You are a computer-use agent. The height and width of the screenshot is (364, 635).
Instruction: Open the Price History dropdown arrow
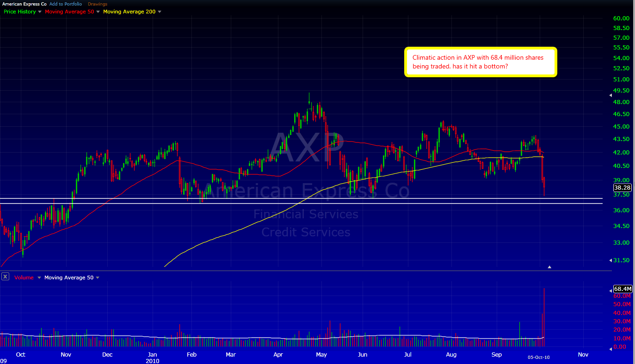pos(39,12)
